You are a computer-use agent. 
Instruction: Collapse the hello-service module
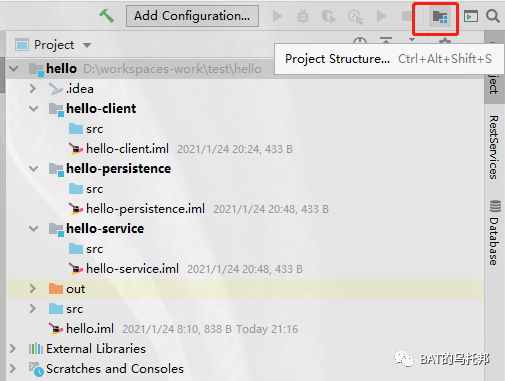tap(34, 229)
